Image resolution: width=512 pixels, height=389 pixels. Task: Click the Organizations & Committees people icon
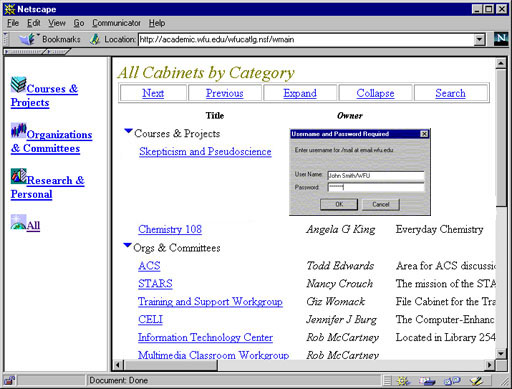pos(18,130)
